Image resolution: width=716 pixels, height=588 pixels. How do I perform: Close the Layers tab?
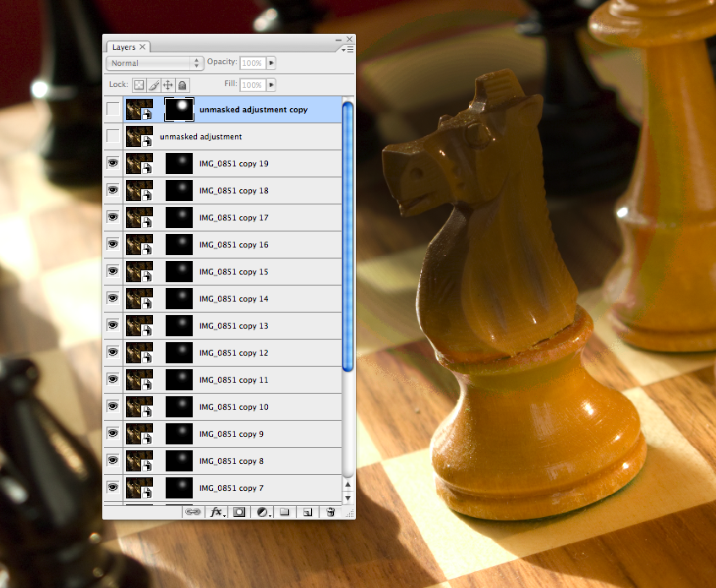coord(143,46)
